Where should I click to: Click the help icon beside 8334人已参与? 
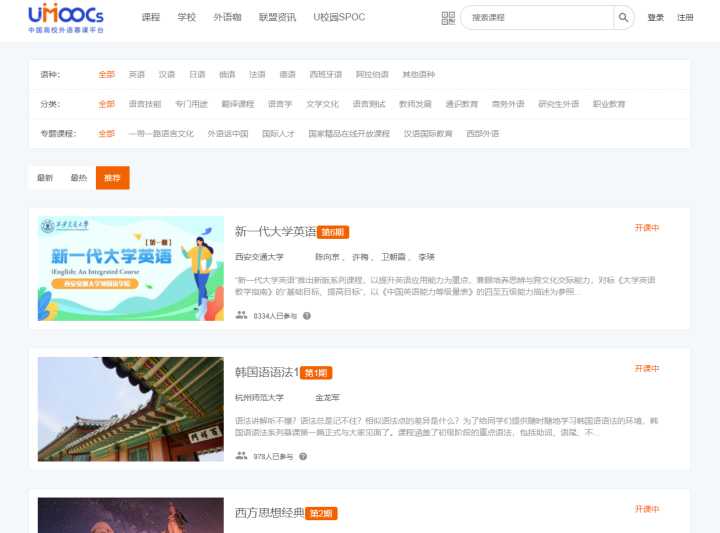[x=307, y=316]
